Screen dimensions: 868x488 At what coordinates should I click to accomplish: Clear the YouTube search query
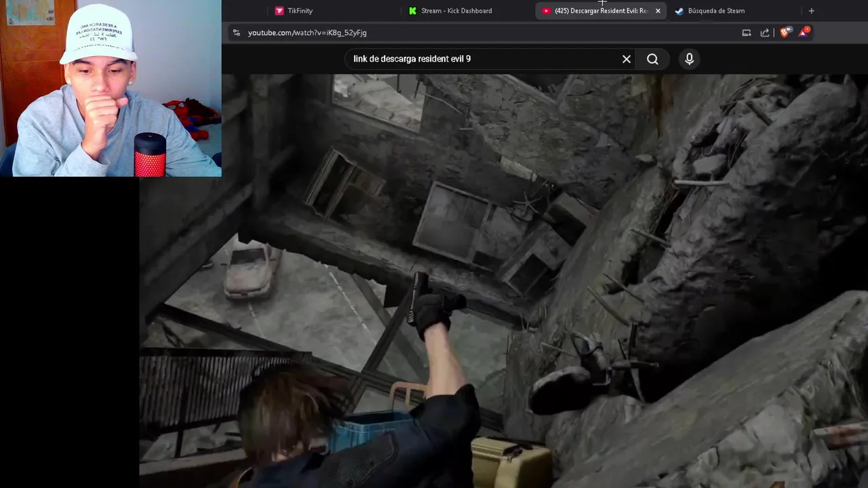click(627, 59)
